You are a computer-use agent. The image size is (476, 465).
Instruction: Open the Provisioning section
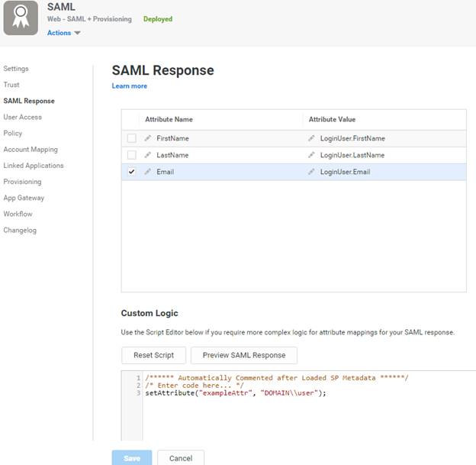(22, 182)
